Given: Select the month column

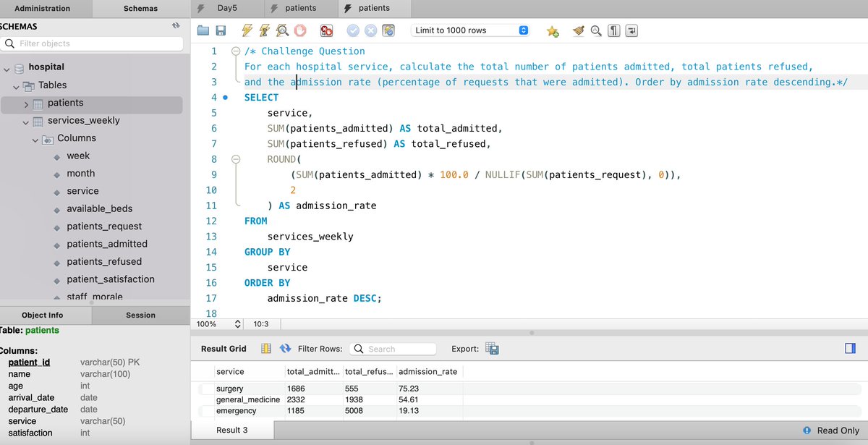Looking at the screenshot, I should click(80, 174).
